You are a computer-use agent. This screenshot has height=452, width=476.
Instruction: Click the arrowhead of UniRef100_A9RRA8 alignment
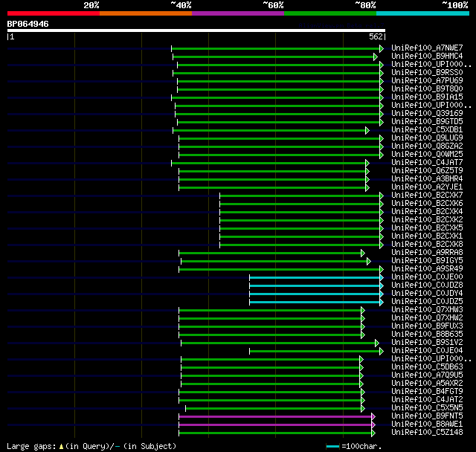click(x=363, y=253)
